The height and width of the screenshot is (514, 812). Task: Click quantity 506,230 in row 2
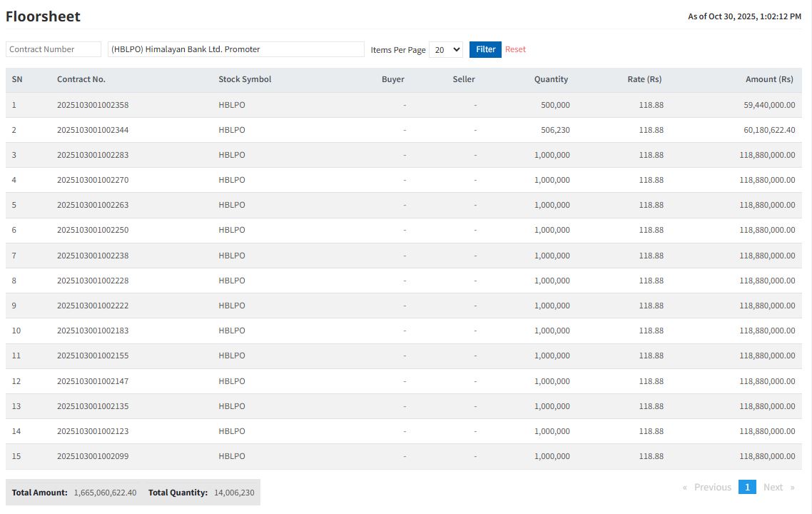[555, 130]
